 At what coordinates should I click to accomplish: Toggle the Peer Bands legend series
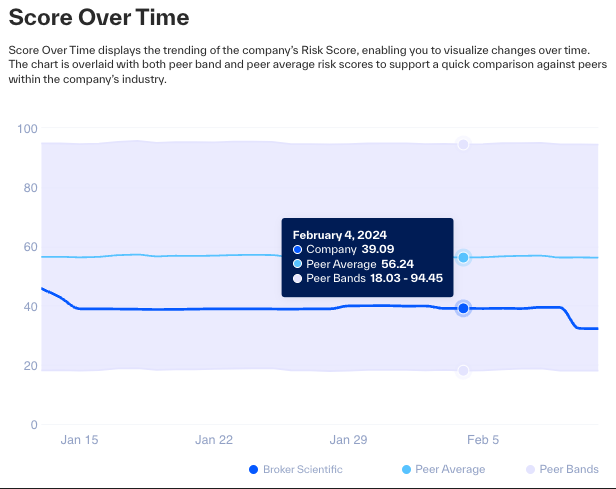[x=562, y=469]
